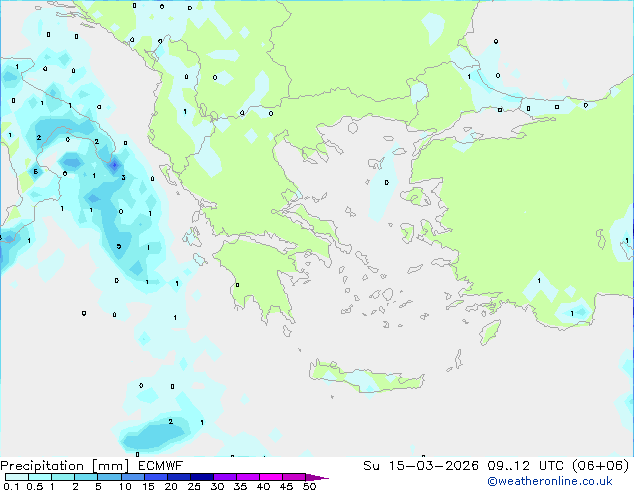This screenshot has width=634, height=490.
Task: Click the '40' legend scale label
Action: [x=263, y=486]
